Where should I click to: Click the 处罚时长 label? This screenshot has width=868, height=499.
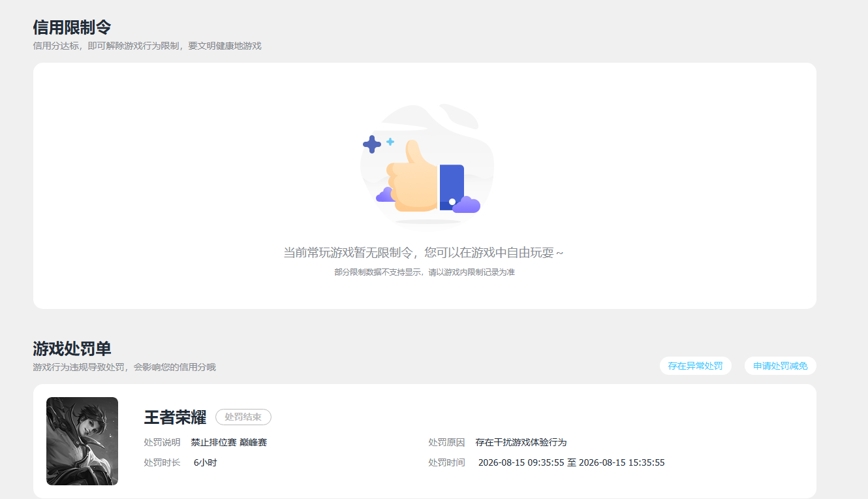pos(162,462)
